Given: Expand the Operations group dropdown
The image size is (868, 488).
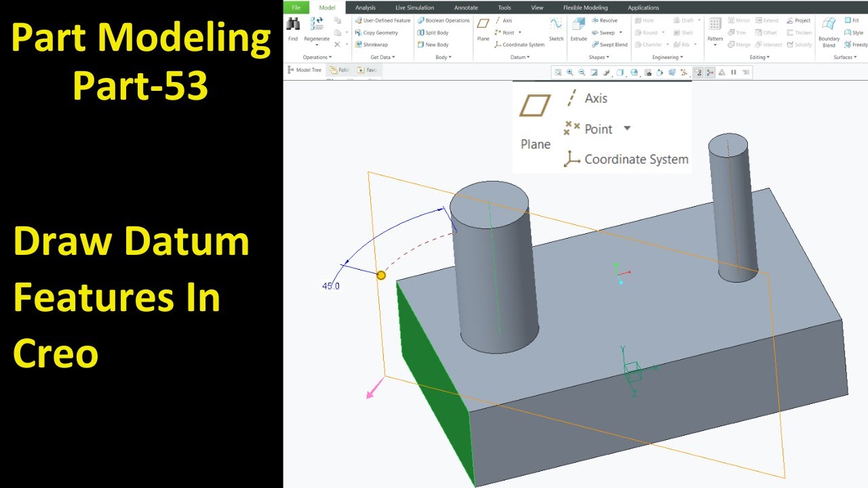Looking at the screenshot, I should (x=317, y=58).
